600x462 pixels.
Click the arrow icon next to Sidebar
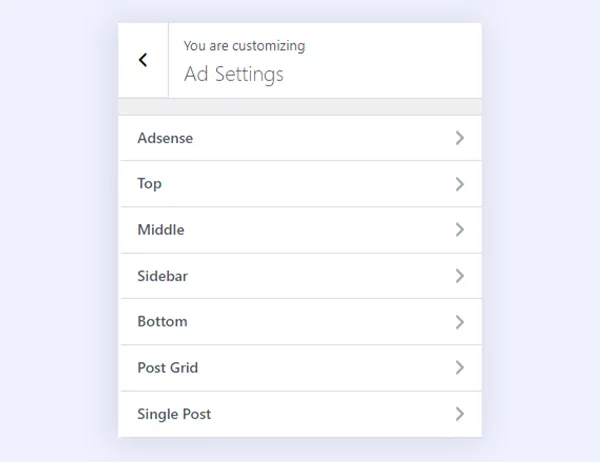click(x=460, y=276)
